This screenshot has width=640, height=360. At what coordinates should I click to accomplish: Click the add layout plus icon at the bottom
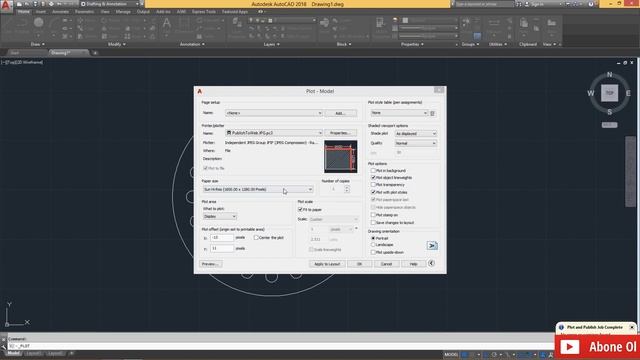pos(71,353)
